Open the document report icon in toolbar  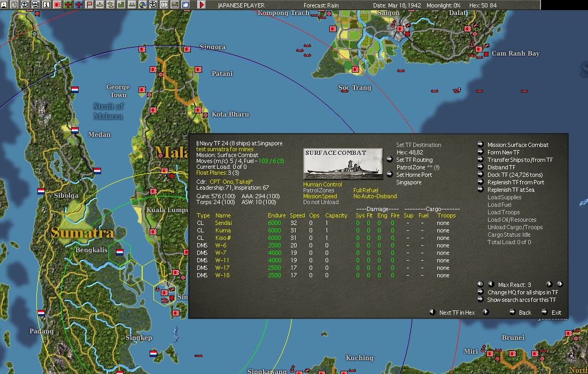pos(14,5)
